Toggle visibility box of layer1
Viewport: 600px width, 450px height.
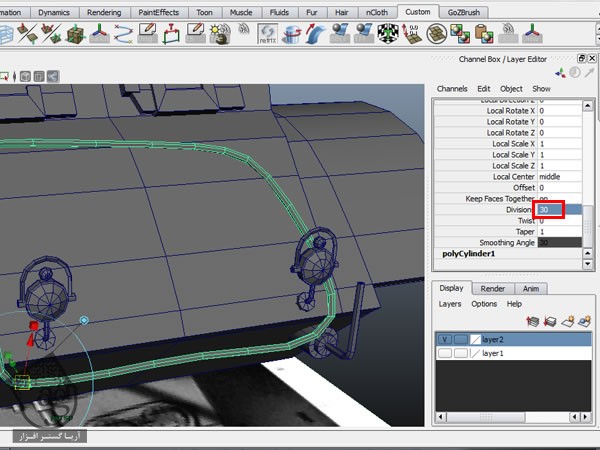(444, 353)
